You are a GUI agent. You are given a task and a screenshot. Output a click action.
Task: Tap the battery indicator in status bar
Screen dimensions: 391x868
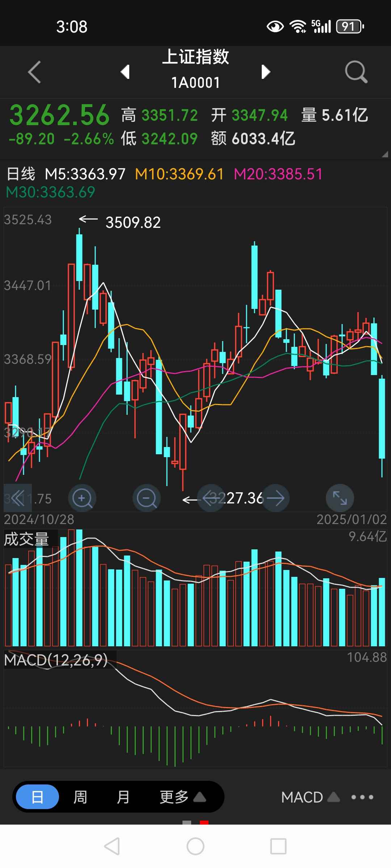pyautogui.click(x=350, y=26)
